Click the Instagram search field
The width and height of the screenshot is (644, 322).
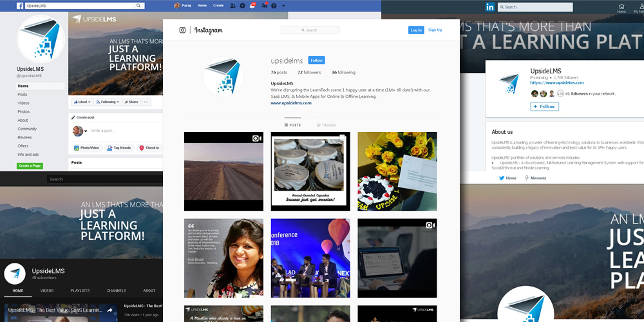(310, 30)
